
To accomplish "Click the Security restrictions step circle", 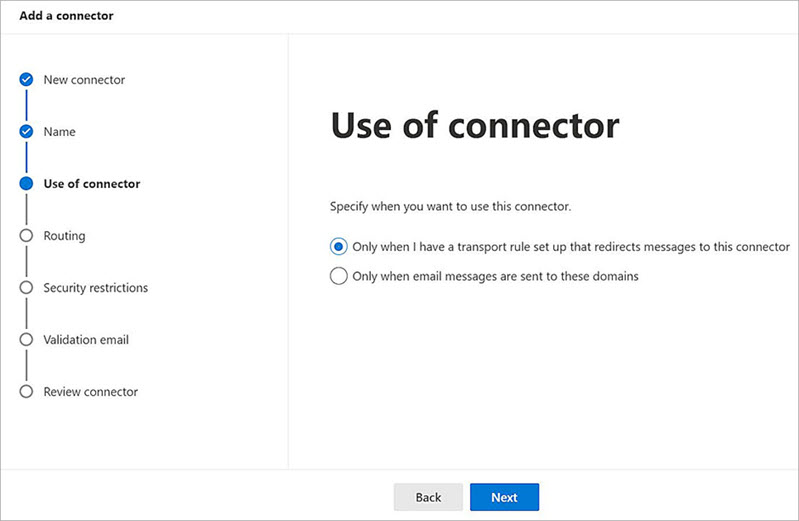I will coord(26,288).
